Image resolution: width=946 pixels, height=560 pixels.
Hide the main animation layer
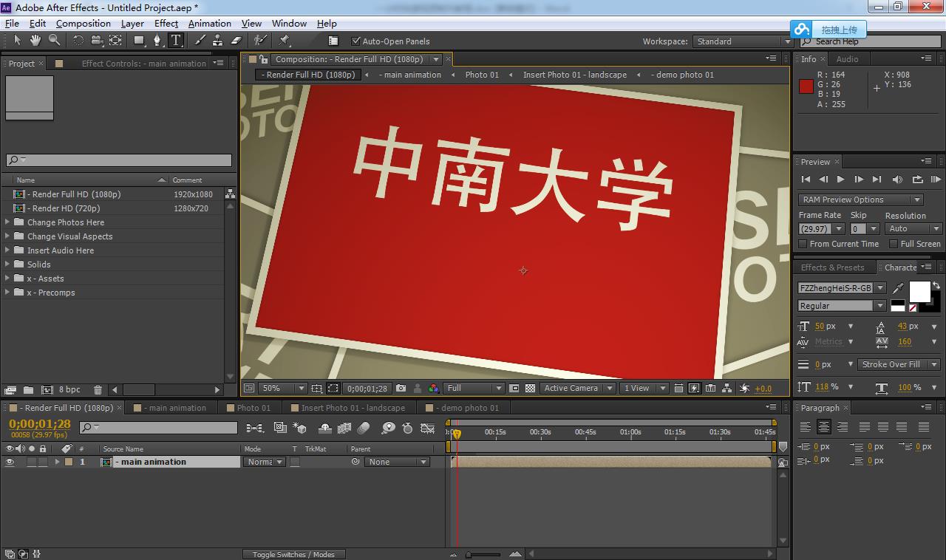(10, 462)
